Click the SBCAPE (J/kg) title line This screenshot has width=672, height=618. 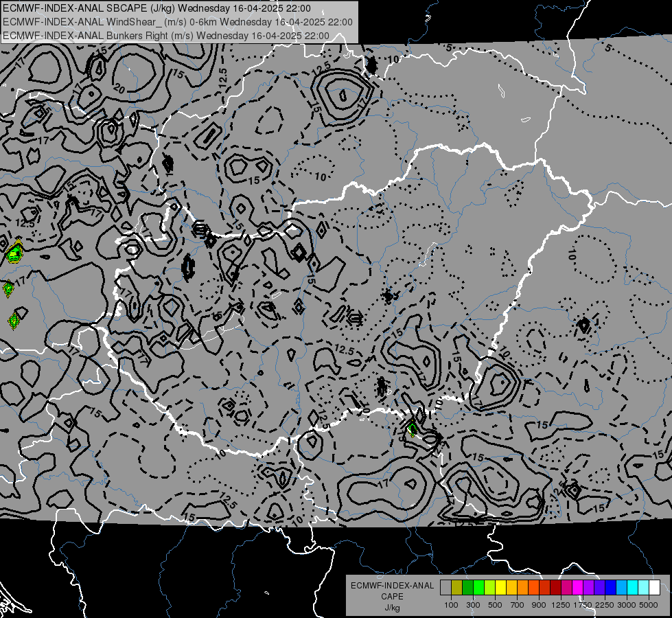click(x=157, y=8)
